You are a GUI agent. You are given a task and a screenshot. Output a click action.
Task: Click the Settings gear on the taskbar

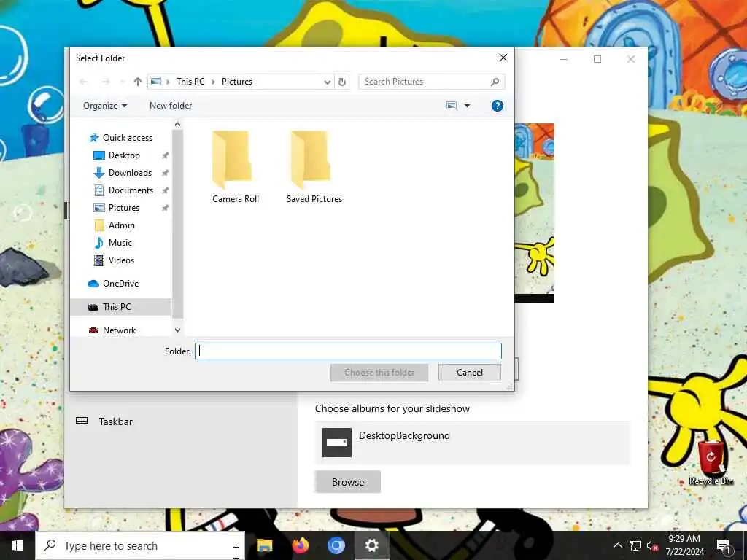[371, 545]
